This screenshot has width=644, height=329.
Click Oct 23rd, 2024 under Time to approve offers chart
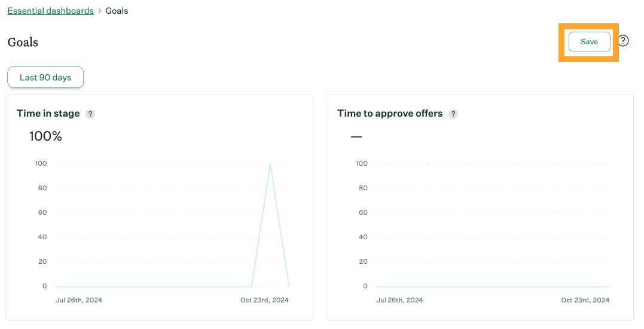point(585,300)
